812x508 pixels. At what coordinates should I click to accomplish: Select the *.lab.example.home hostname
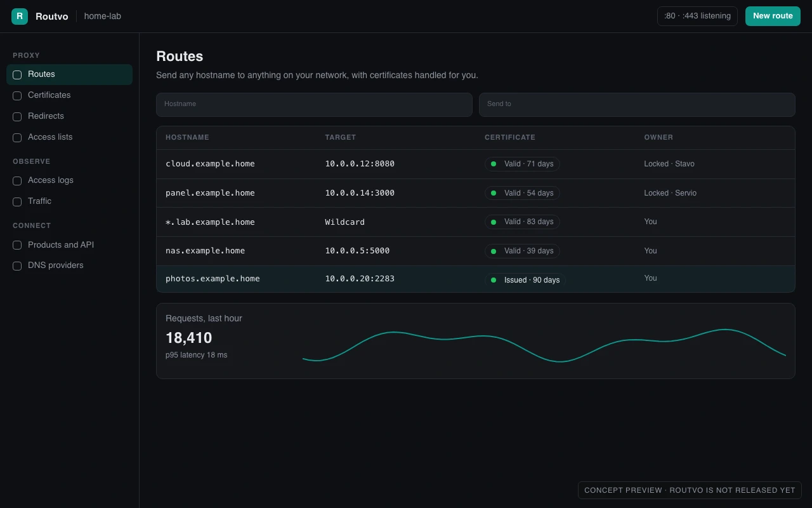[x=210, y=222]
